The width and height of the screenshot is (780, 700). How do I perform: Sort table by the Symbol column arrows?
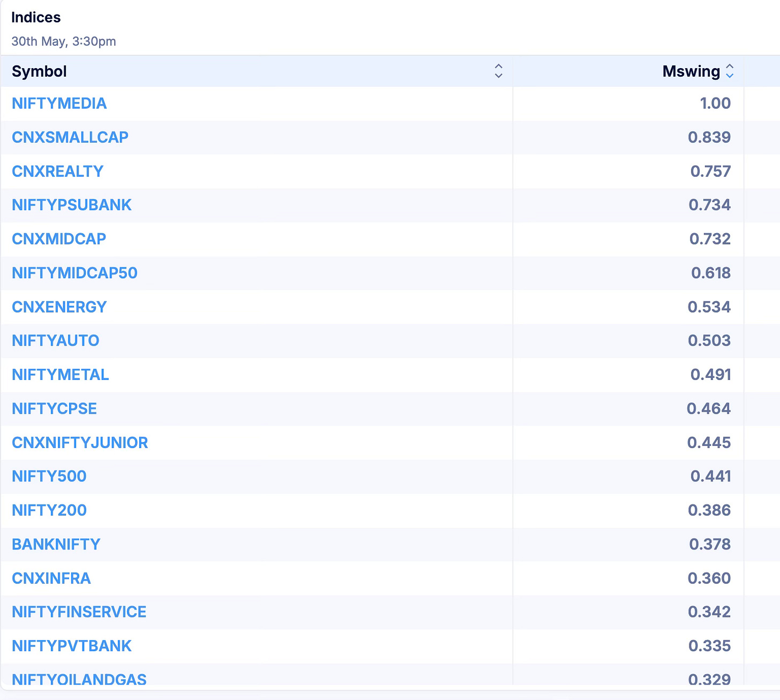coord(498,71)
